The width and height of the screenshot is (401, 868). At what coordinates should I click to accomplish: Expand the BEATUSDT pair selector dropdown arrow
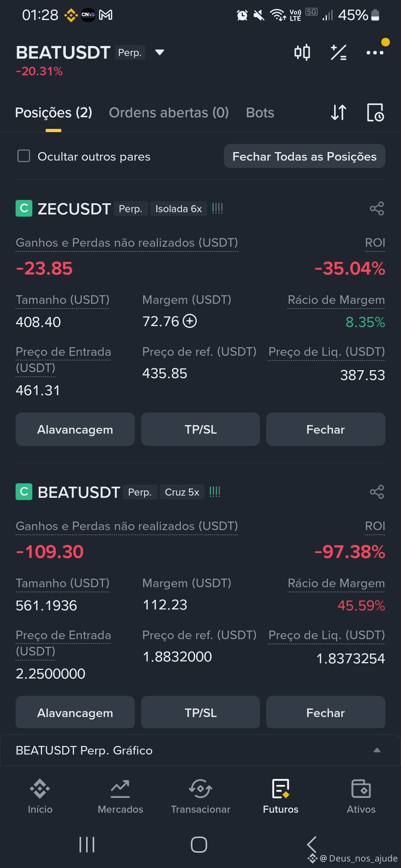click(x=160, y=52)
